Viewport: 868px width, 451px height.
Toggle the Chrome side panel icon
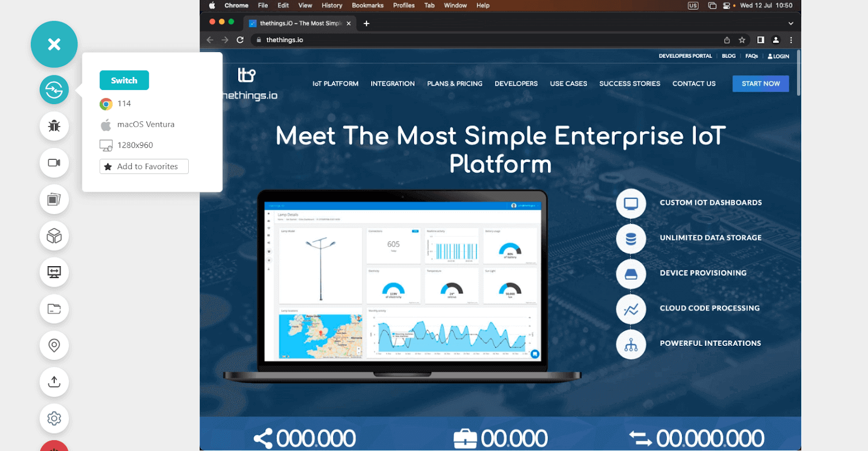(x=761, y=40)
